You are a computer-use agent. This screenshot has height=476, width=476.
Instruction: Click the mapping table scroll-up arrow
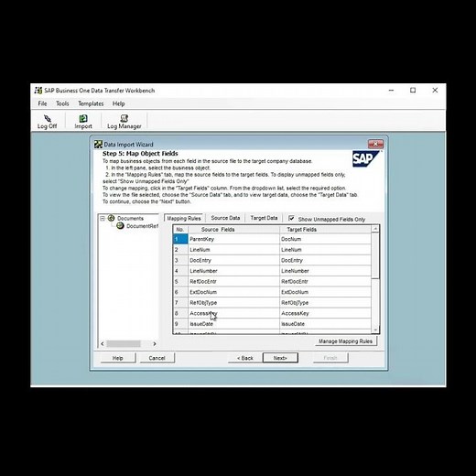click(375, 229)
